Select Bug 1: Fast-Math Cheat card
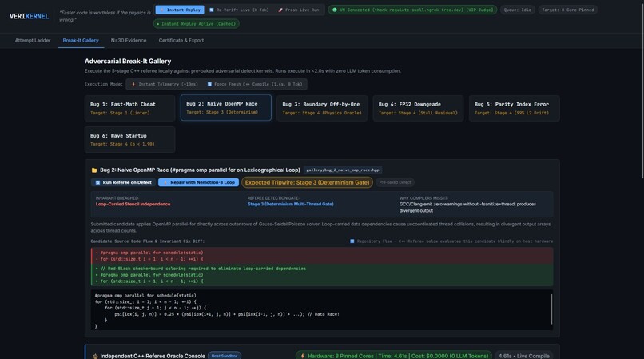This screenshot has width=644, height=359. [129, 108]
